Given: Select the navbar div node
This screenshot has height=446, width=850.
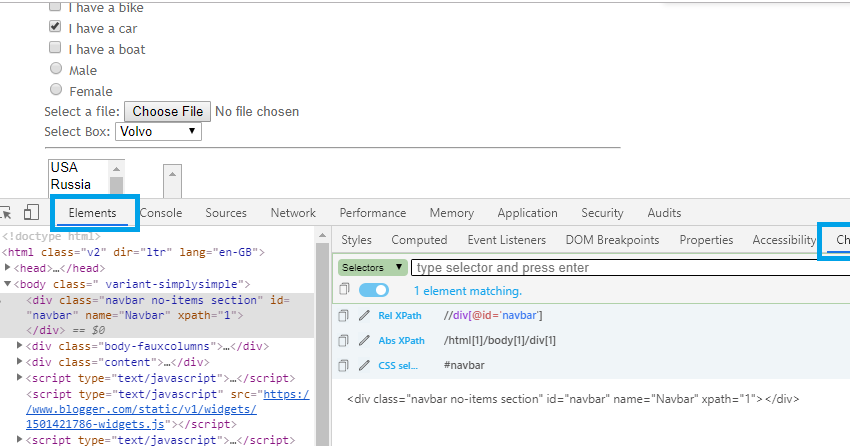Looking at the screenshot, I should pos(157,315).
